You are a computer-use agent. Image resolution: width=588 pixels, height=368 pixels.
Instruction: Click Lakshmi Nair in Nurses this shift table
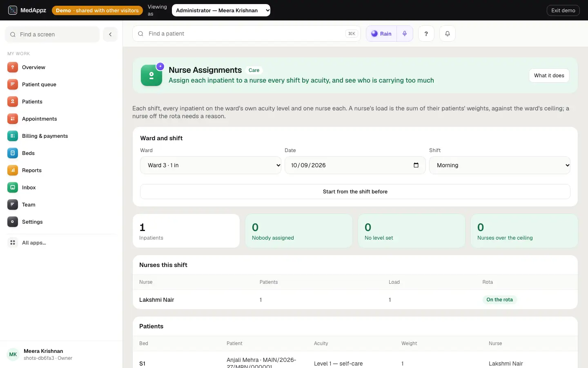[x=157, y=300]
